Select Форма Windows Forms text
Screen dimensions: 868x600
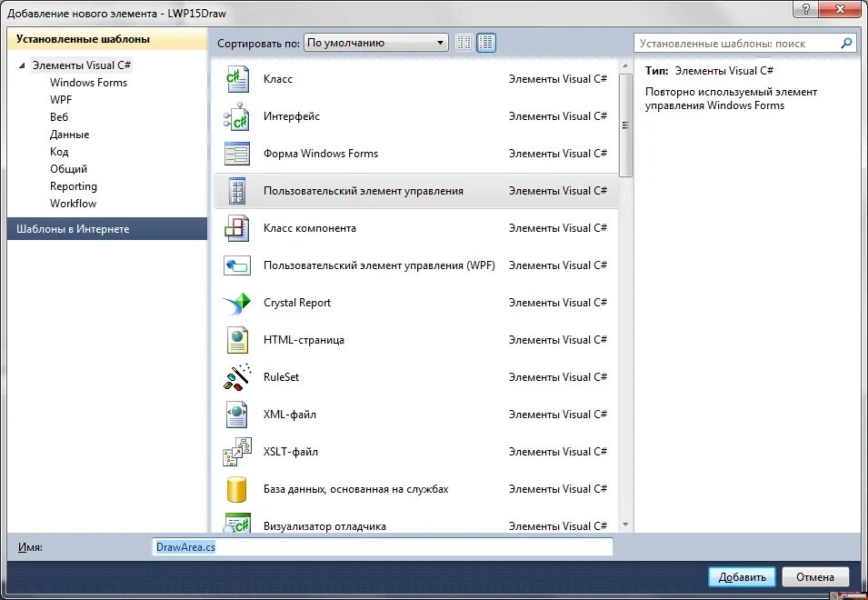pos(321,154)
